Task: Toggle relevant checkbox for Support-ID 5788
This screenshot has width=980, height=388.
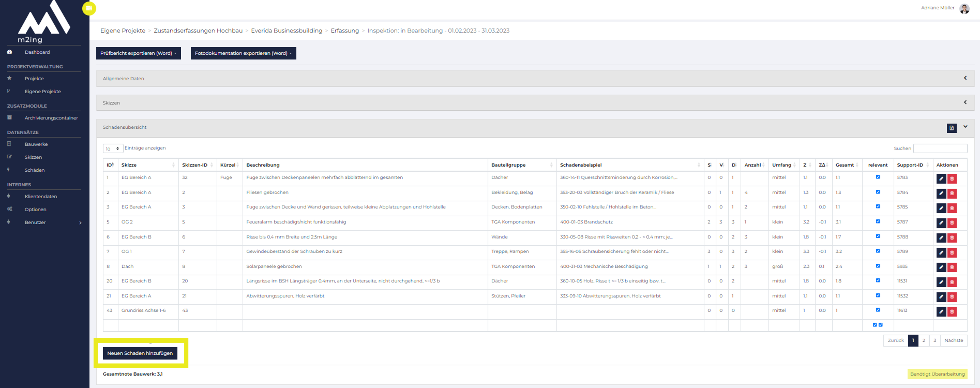Action: [x=878, y=236]
